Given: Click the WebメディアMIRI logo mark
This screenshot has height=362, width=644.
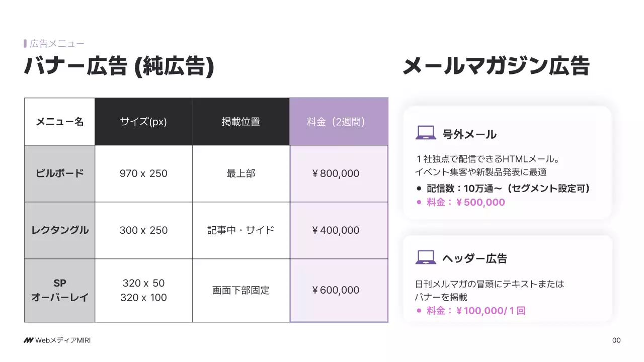Looking at the screenshot, I should coord(28,340).
